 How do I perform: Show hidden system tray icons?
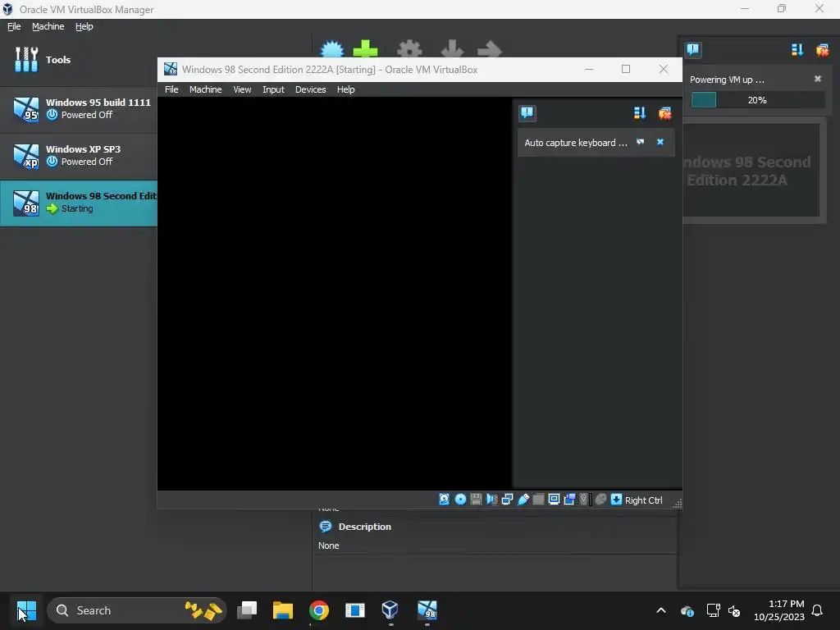point(661,610)
